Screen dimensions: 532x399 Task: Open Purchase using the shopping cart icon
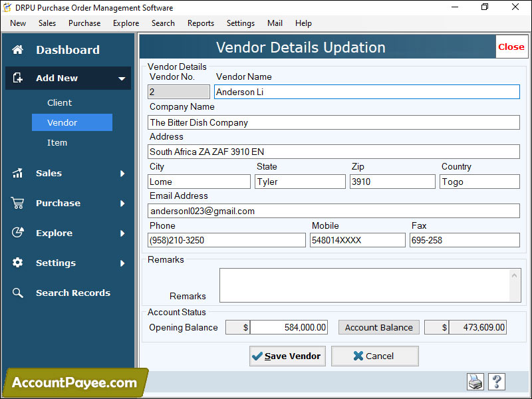(x=19, y=203)
